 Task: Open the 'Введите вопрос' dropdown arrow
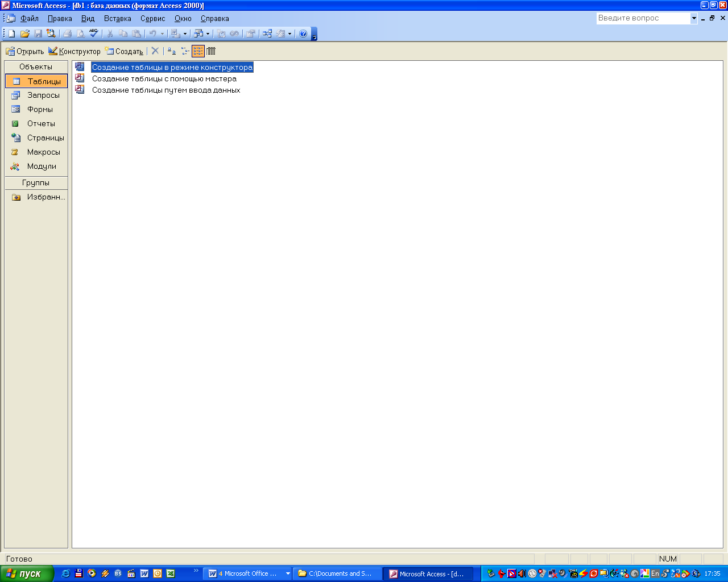tap(694, 18)
